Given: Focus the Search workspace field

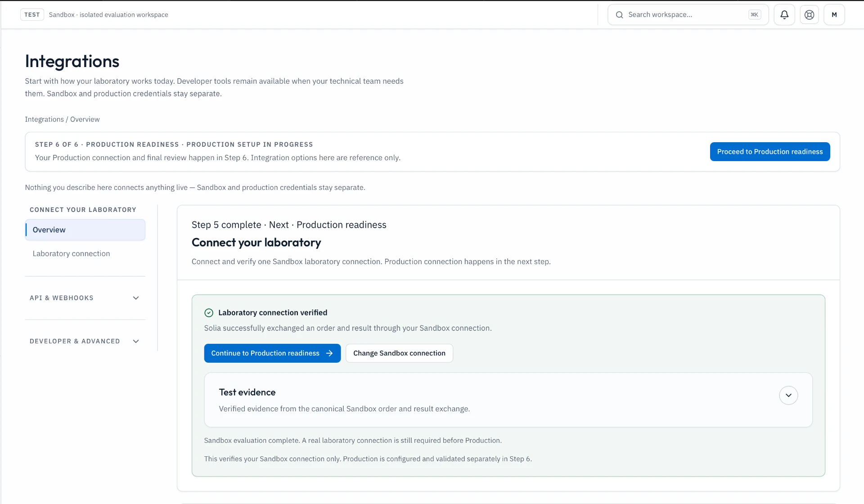Looking at the screenshot, I should pos(688,15).
